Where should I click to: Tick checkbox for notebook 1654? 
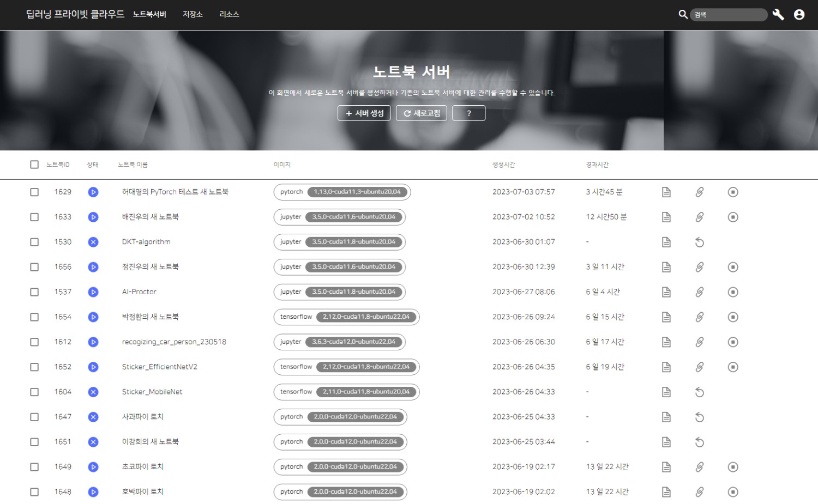click(x=34, y=317)
